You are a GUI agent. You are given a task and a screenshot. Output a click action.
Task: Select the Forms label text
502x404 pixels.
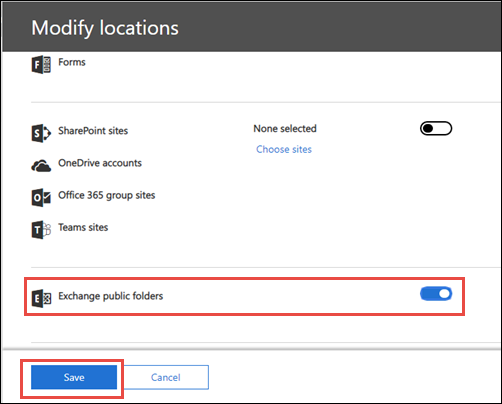72,62
